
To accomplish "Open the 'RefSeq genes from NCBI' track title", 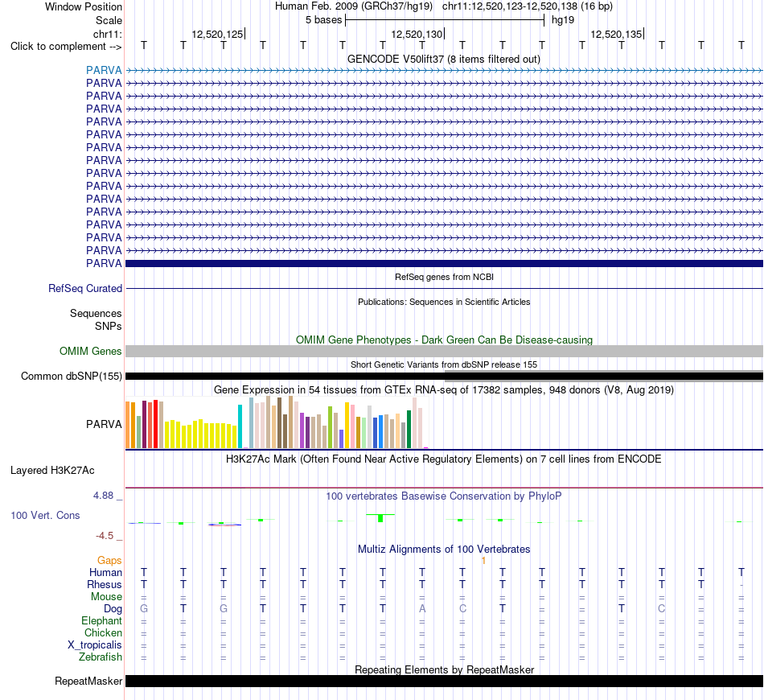I will (x=444, y=277).
